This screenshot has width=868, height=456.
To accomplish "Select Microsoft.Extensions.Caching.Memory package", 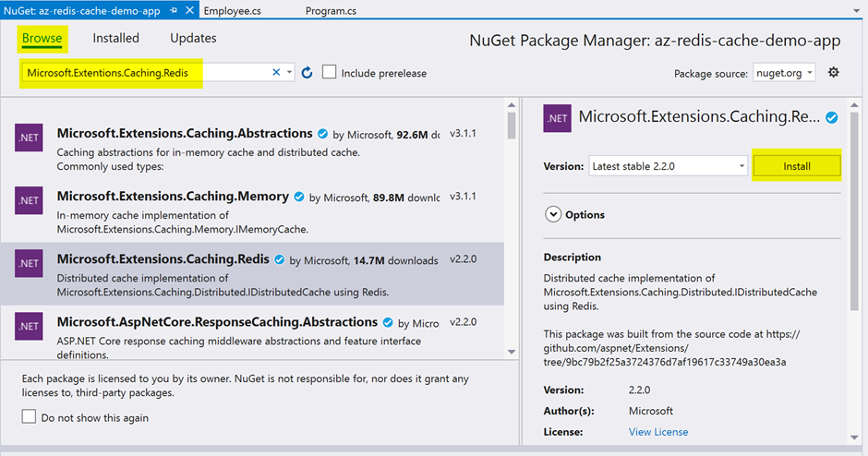I will [x=252, y=210].
